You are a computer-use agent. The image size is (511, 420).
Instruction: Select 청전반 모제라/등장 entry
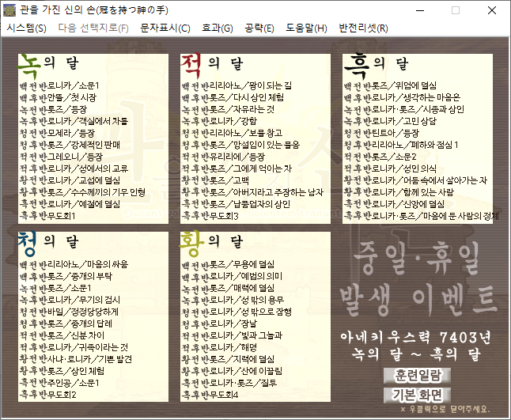click(57, 133)
